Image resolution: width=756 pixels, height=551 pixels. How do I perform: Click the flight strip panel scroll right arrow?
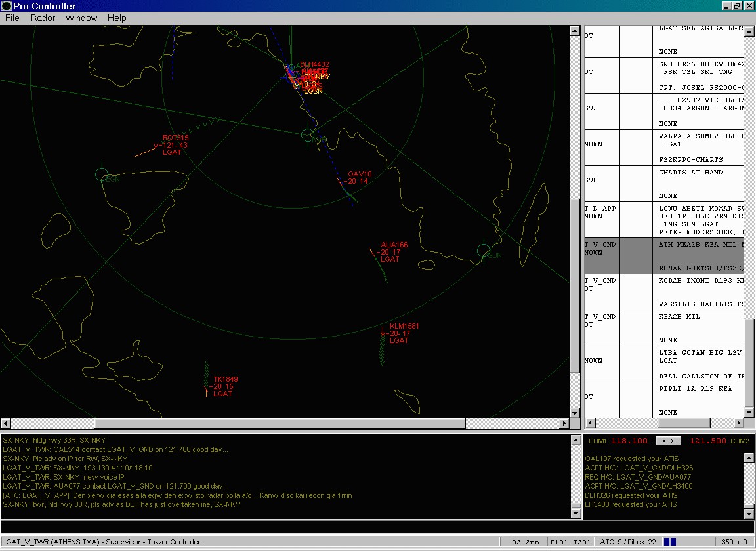click(x=739, y=423)
